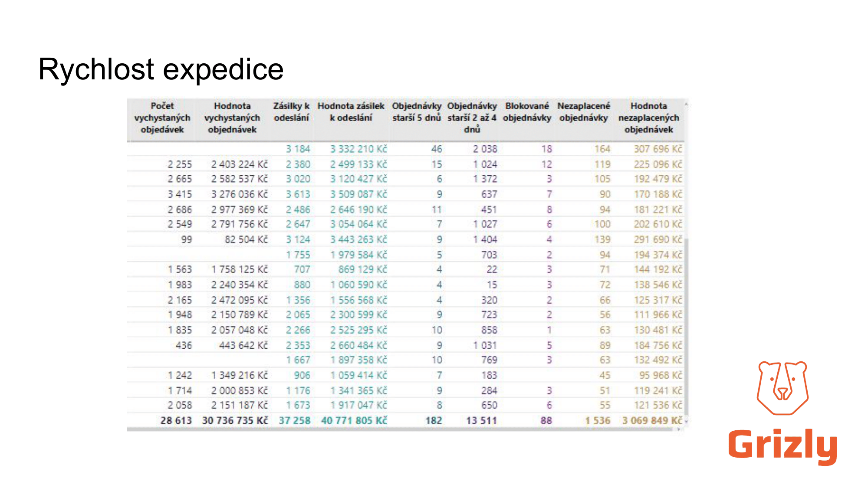The image size is (868, 488).
Task: Click cell value '1 031'
Action: click(x=485, y=346)
